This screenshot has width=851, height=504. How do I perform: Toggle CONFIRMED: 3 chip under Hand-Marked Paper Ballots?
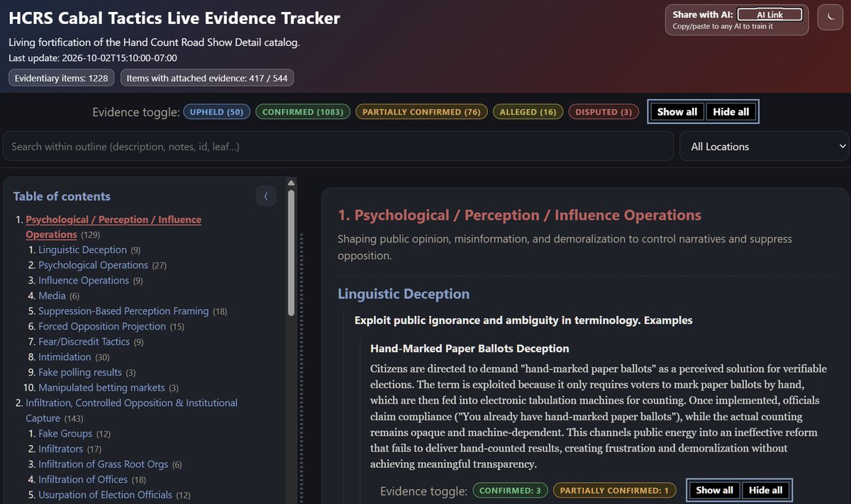point(511,491)
